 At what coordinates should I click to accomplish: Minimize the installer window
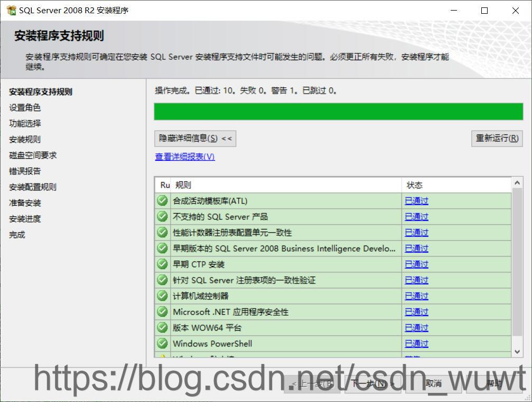click(454, 11)
